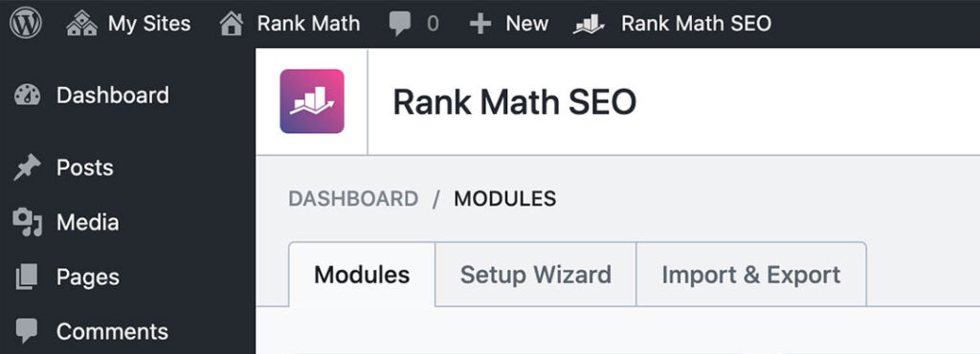The image size is (980, 354).
Task: Click the Rank Math home icon
Action: pyautogui.click(x=232, y=24)
